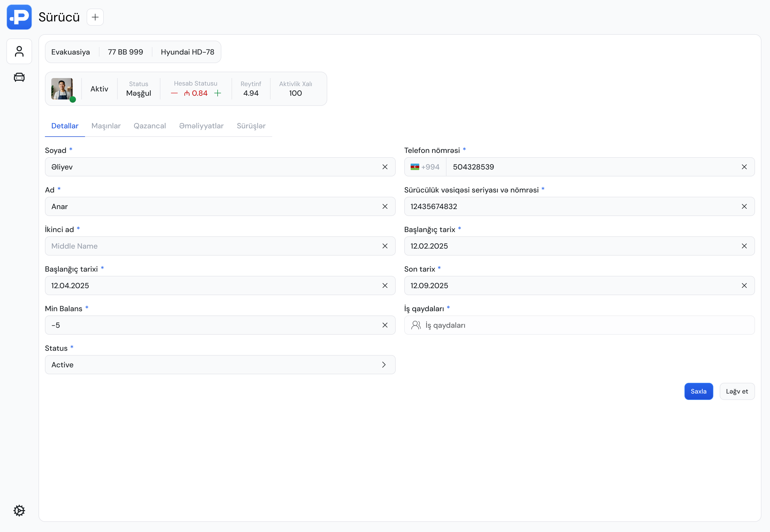Viewport: 770px width, 532px height.
Task: Switch to the Maşınlar tab
Action: [x=106, y=126]
